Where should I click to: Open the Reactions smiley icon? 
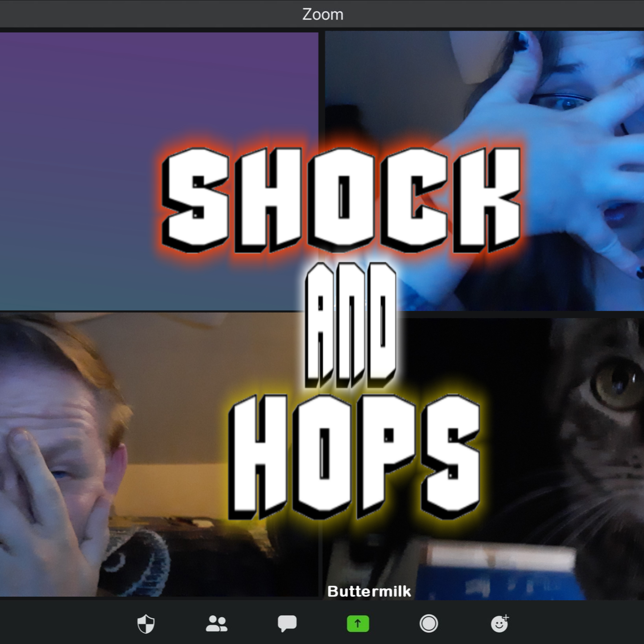pyautogui.click(x=500, y=624)
